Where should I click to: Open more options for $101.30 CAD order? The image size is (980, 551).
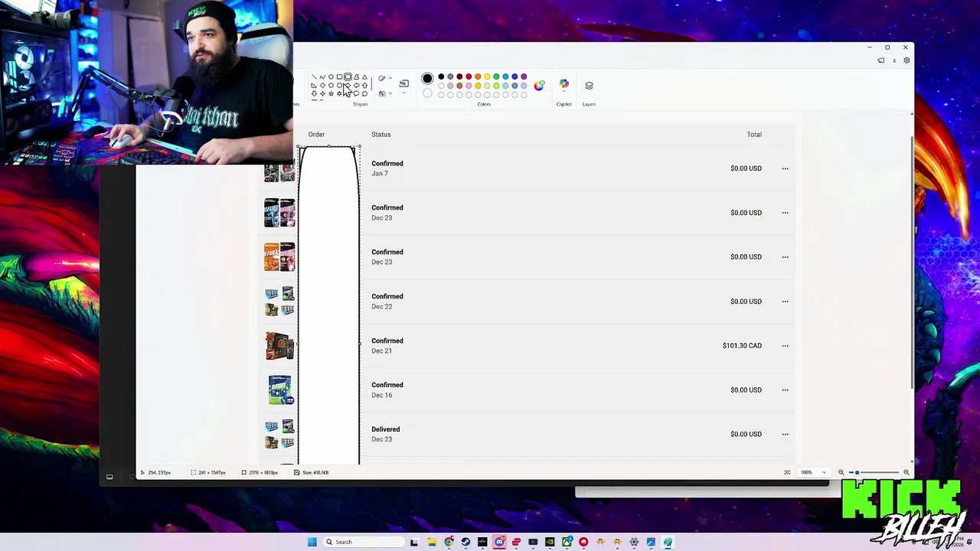[x=785, y=346]
